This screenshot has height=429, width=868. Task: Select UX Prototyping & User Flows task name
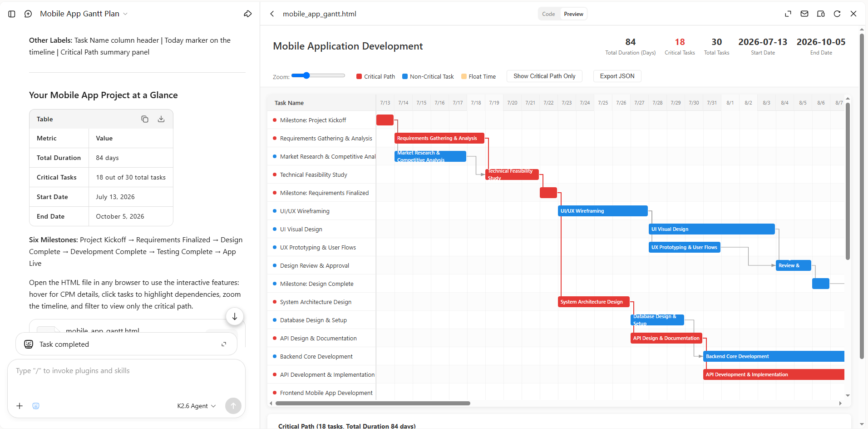pos(318,247)
